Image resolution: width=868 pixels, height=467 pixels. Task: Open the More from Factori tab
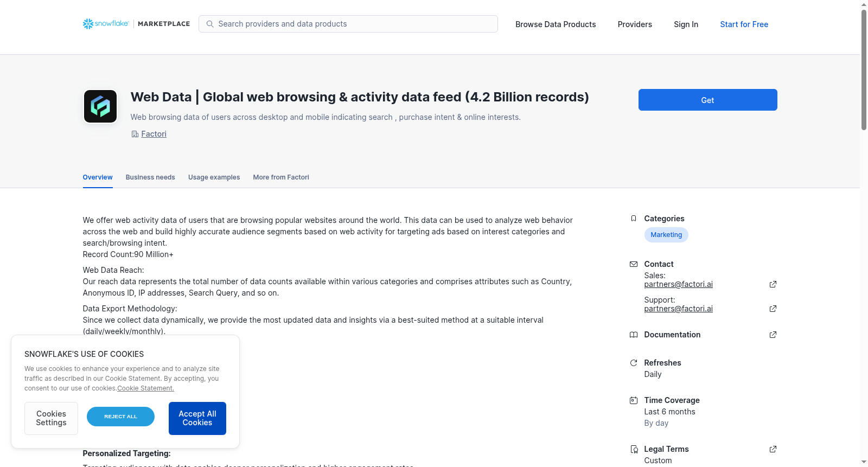(x=281, y=177)
